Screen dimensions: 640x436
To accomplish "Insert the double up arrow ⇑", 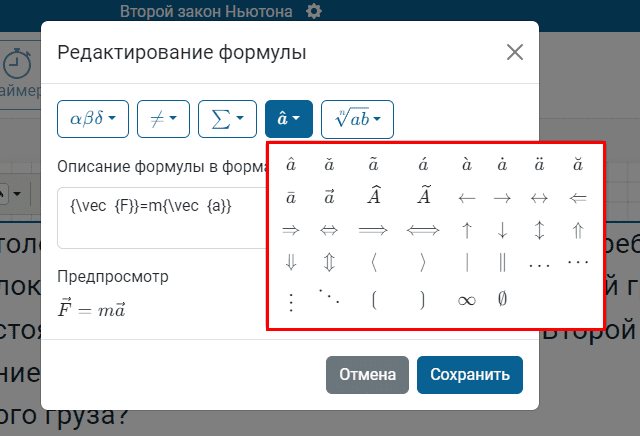I will [x=578, y=230].
